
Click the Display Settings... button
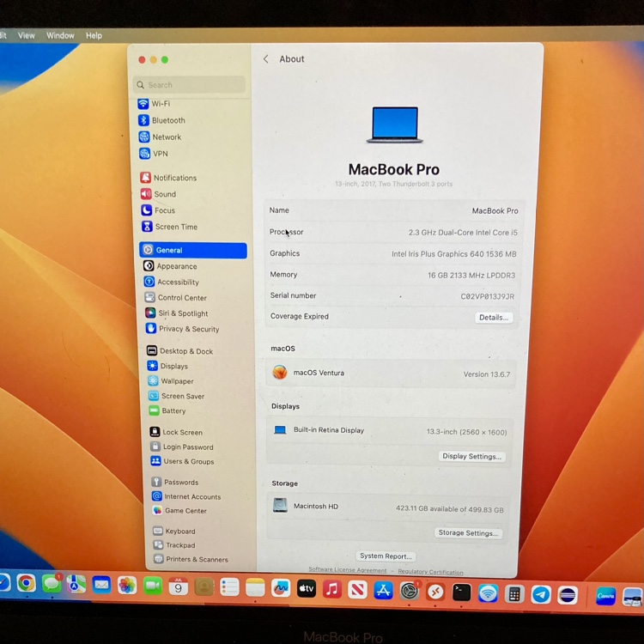pos(472,456)
